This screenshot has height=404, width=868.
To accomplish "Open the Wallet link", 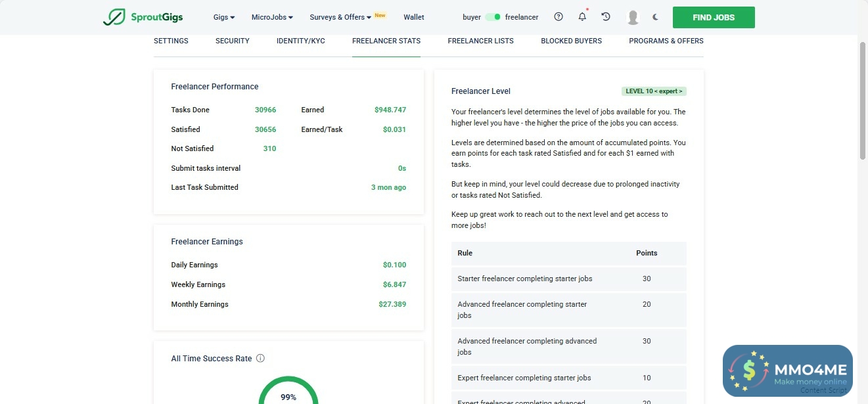I will (414, 17).
